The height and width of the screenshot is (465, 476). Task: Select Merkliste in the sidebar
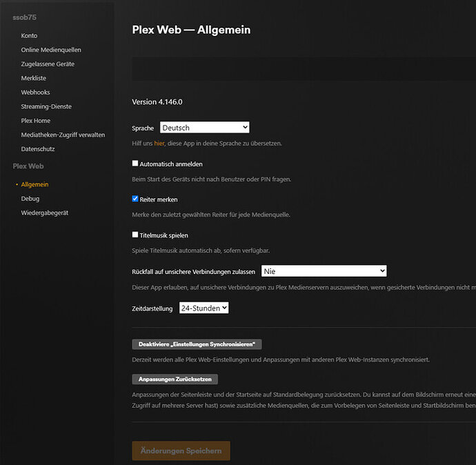[34, 78]
